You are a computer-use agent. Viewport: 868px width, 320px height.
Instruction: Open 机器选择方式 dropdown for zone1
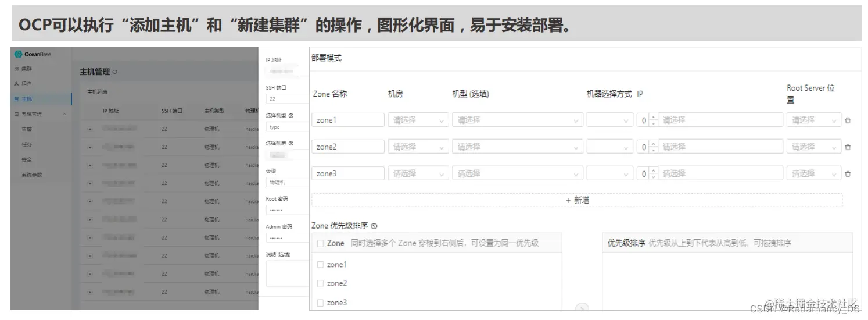(x=609, y=120)
